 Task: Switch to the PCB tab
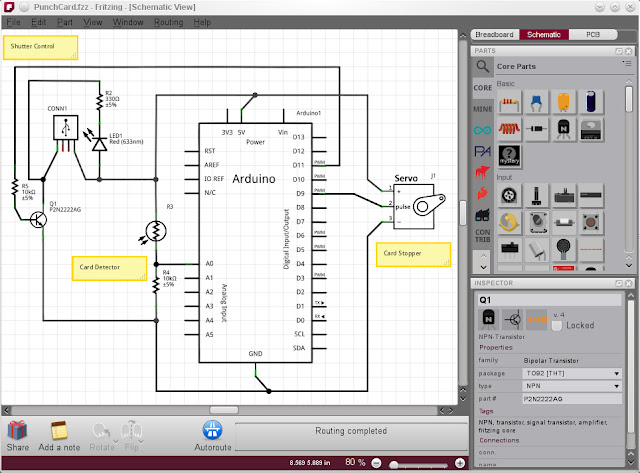pos(593,35)
